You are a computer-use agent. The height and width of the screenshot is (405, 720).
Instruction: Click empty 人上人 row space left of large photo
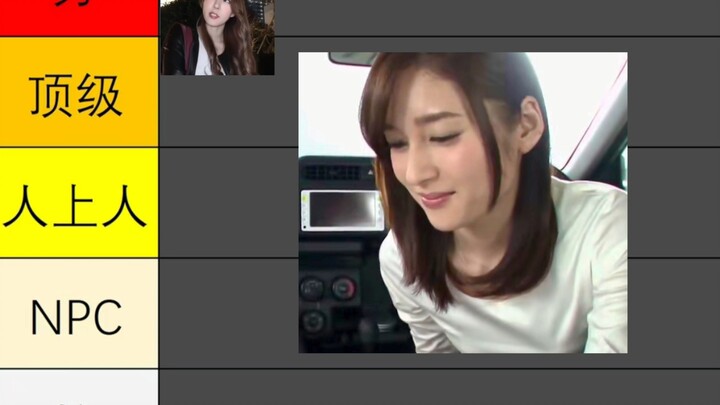click(228, 203)
